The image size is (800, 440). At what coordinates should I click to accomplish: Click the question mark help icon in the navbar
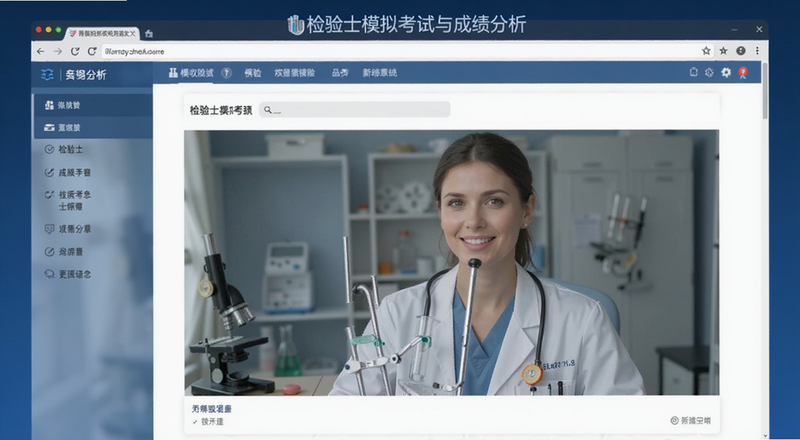click(227, 73)
